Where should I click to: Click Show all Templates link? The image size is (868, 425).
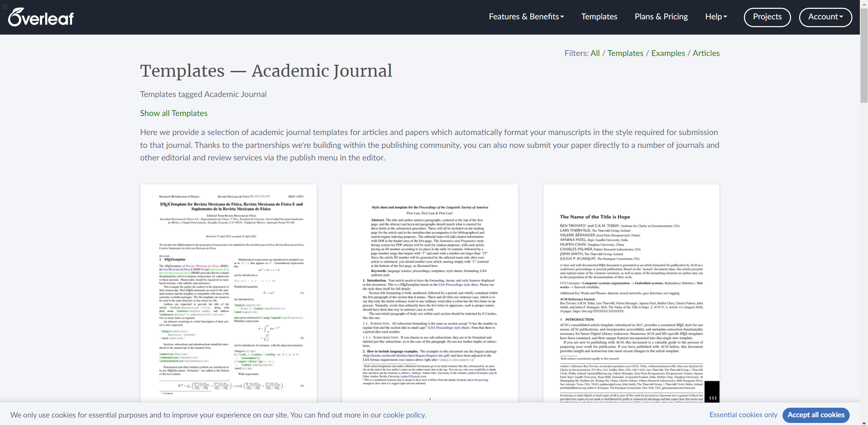(x=174, y=113)
